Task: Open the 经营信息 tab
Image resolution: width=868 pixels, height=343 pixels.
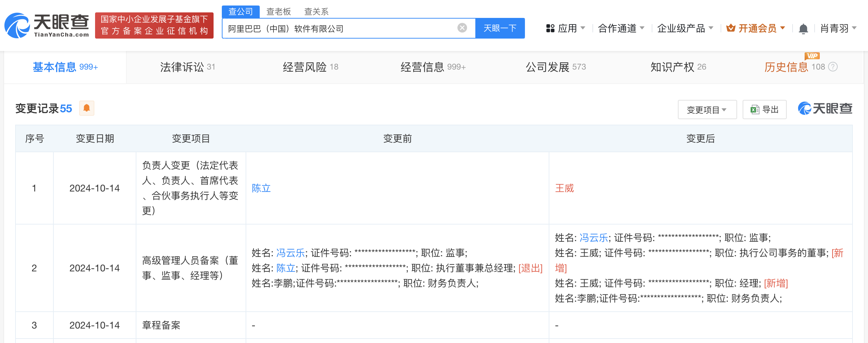Action: click(x=433, y=67)
